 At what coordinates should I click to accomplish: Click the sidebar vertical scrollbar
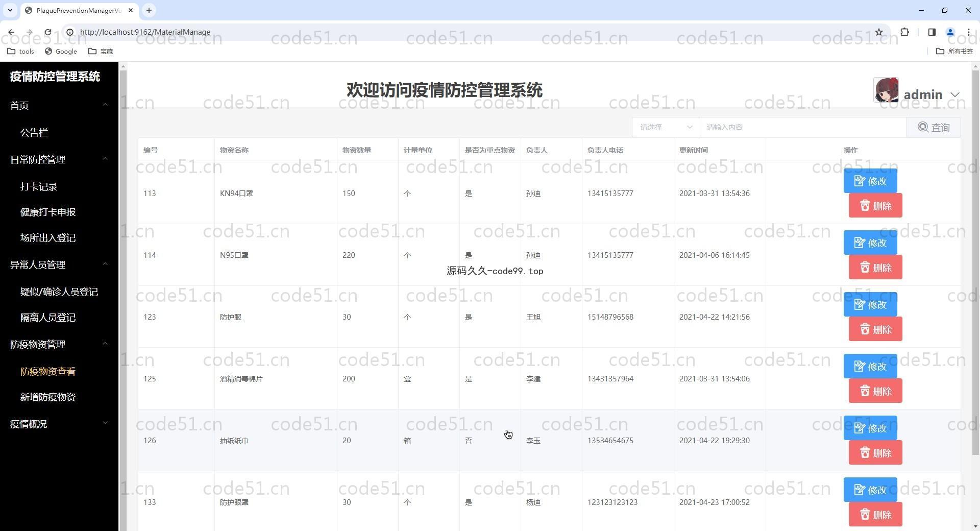point(122,301)
